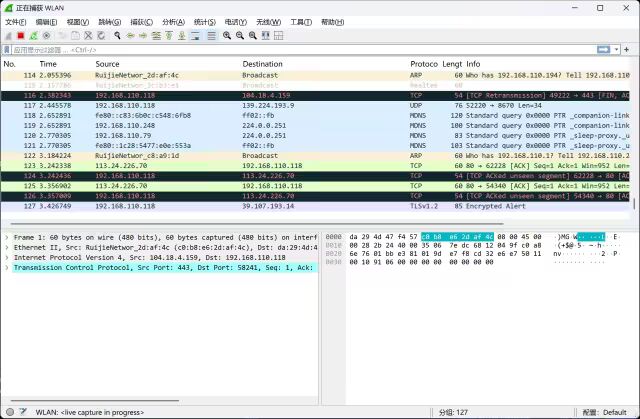Image resolution: width=640 pixels, height=419 pixels.
Task: Click highlighted hex bytes c0 b8 e6 2d af 4c
Action: click(x=457, y=237)
